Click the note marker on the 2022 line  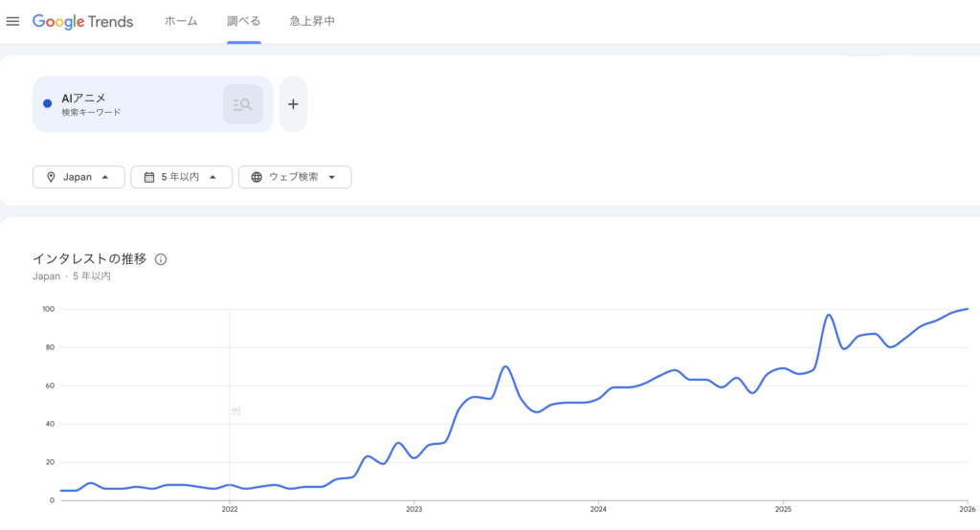(235, 410)
